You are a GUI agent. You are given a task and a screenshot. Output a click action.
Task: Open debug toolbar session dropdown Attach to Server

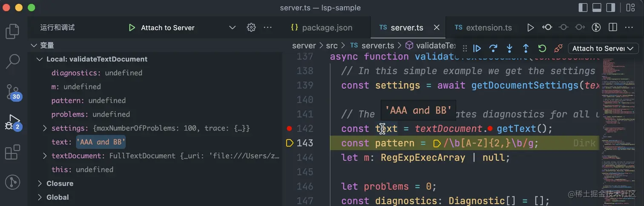[603, 49]
